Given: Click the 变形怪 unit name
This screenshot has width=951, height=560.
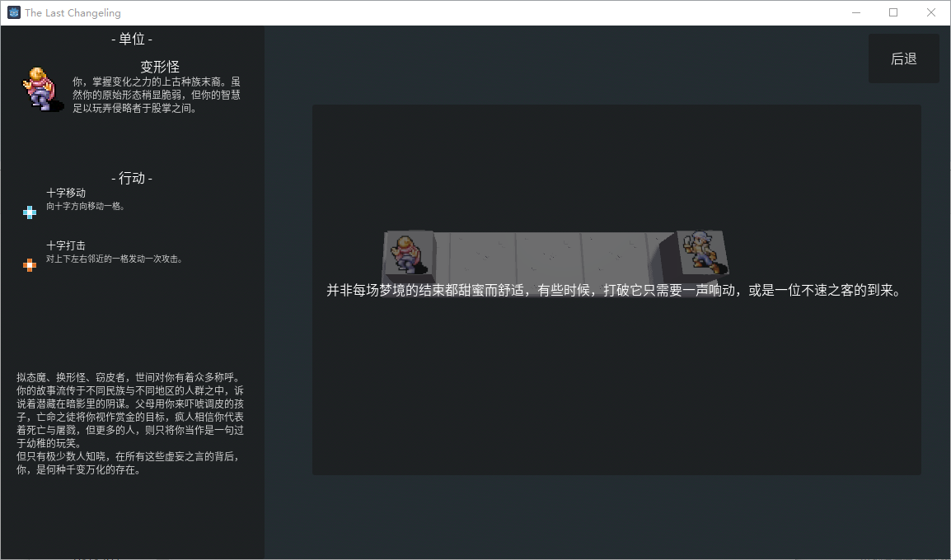Looking at the screenshot, I should (160, 67).
